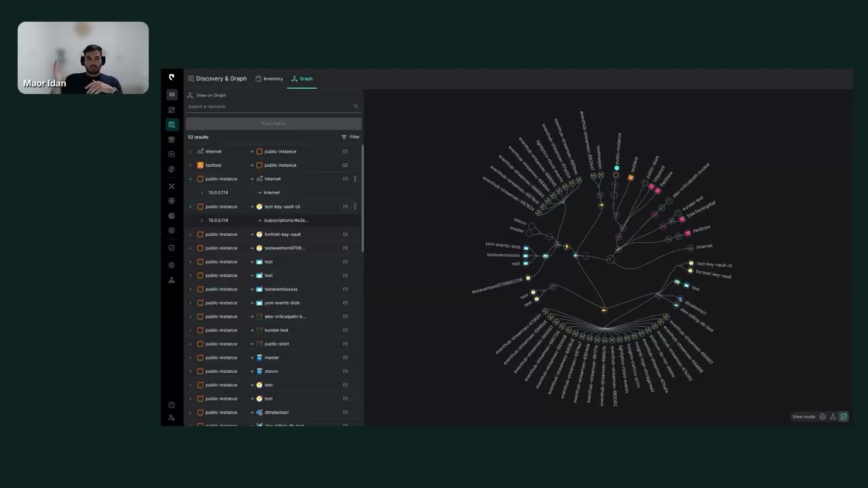Open the Filter button

pyautogui.click(x=351, y=137)
